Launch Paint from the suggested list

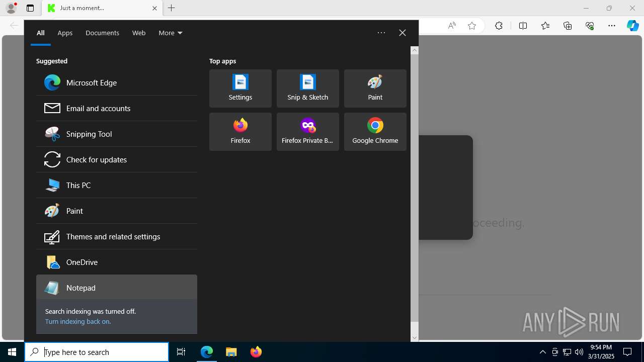pos(117,211)
